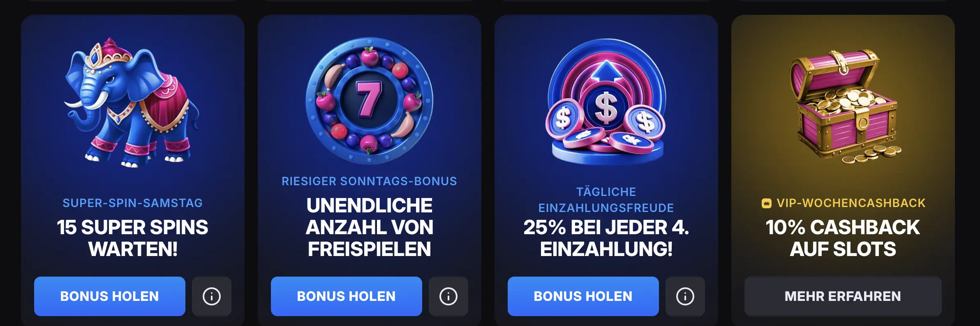Select the VIP-Wochencashback label
Viewport: 980px width, 326px height.
(x=851, y=203)
